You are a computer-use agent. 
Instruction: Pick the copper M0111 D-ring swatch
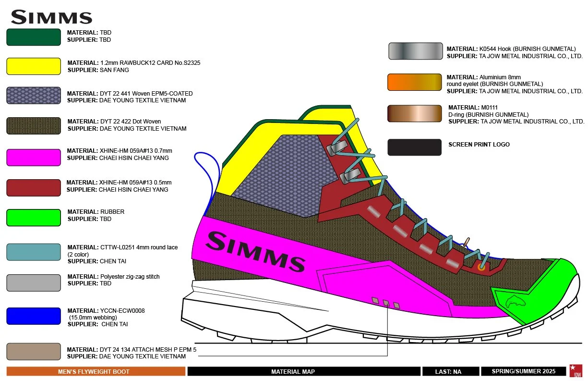414,113
